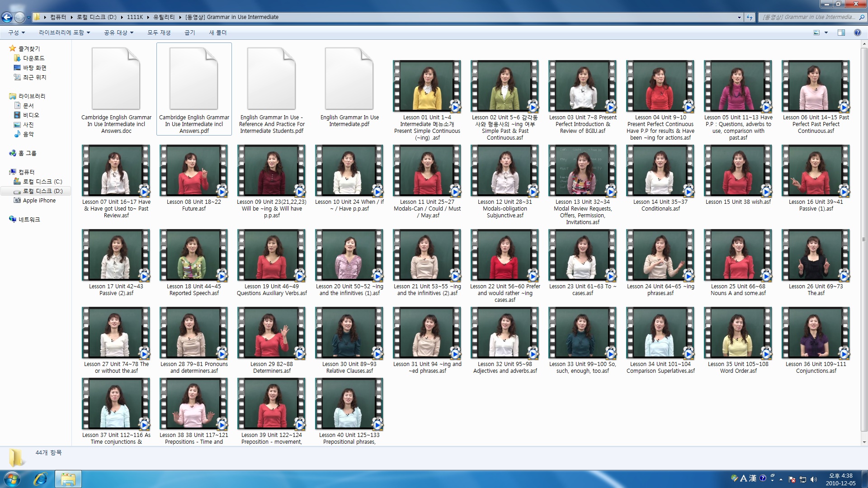This screenshot has height=488, width=868.
Task: Select Cambridge English Grammar Answers.doc file icon
Action: coord(116,78)
